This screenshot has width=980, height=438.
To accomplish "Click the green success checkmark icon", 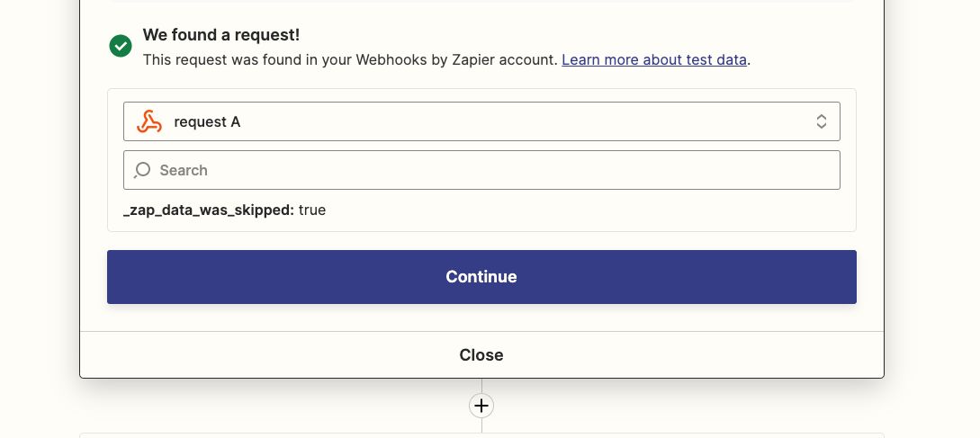I will tap(121, 46).
